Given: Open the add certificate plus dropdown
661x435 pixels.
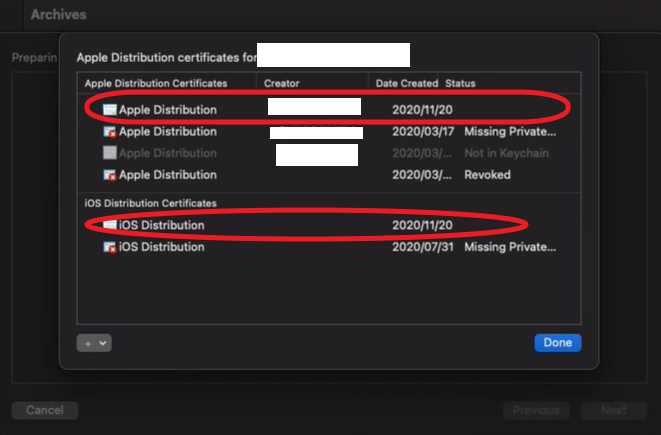Looking at the screenshot, I should pyautogui.click(x=94, y=343).
